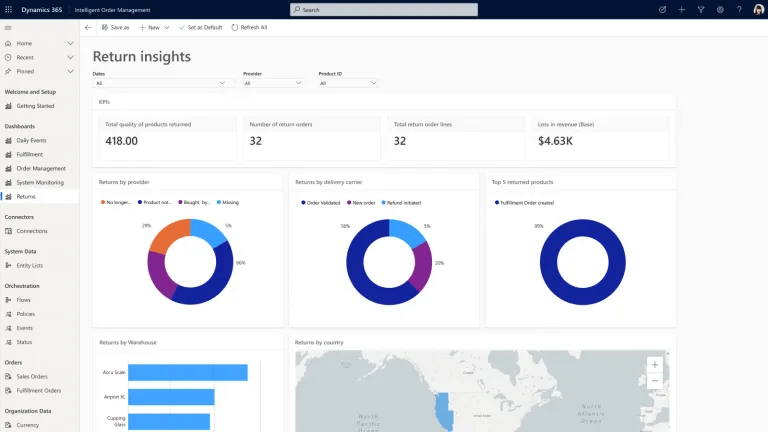Expand the Recent section in the sidebar
The height and width of the screenshot is (432, 768).
pos(70,57)
